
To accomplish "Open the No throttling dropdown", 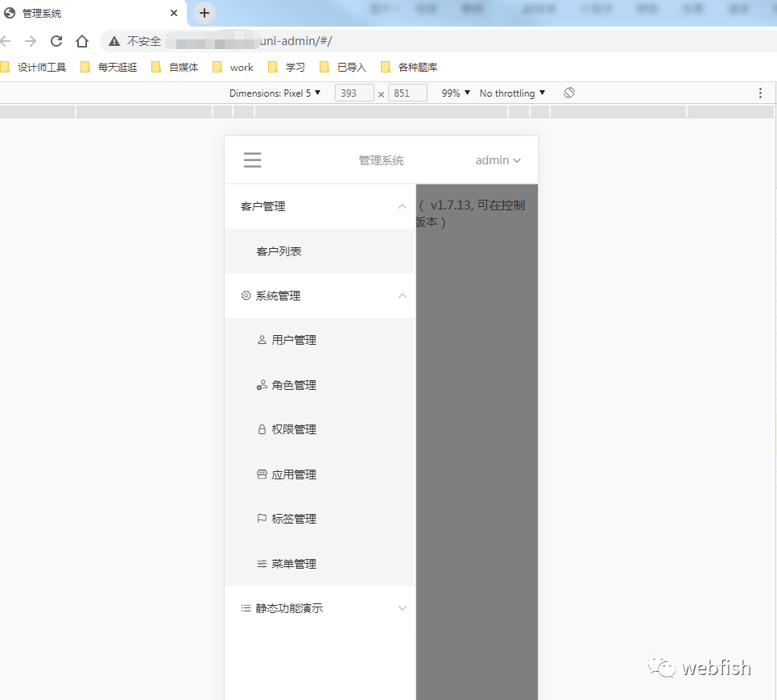I will [511, 93].
